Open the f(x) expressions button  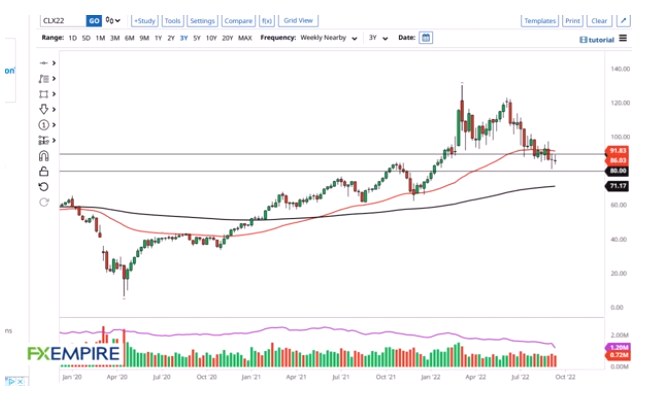(x=267, y=20)
